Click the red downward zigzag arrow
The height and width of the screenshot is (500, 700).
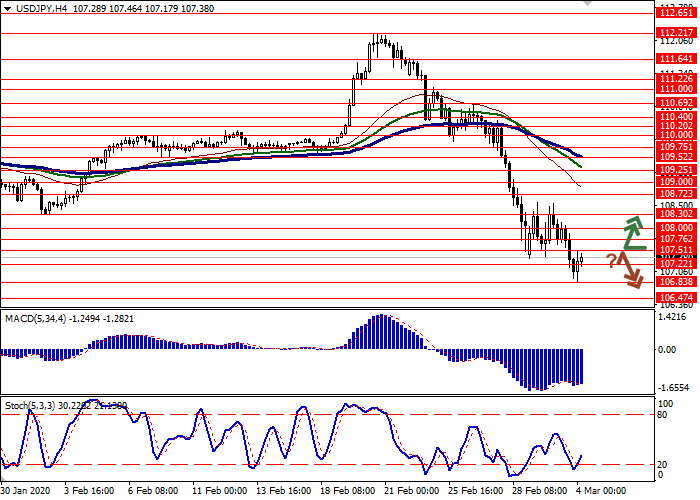[630, 270]
